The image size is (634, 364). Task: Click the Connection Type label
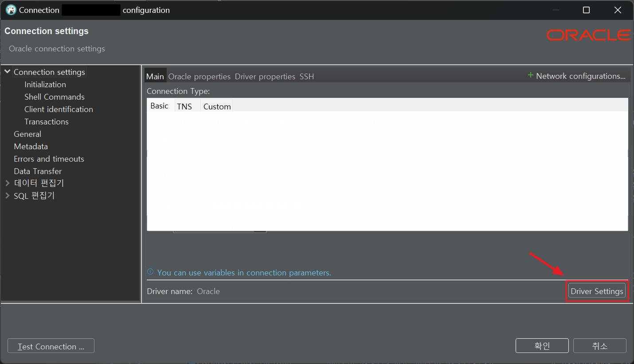(x=178, y=91)
